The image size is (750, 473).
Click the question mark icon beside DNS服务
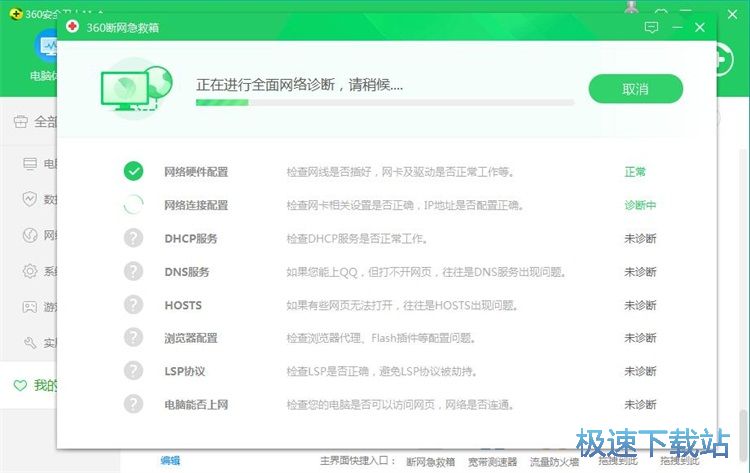pyautogui.click(x=133, y=271)
